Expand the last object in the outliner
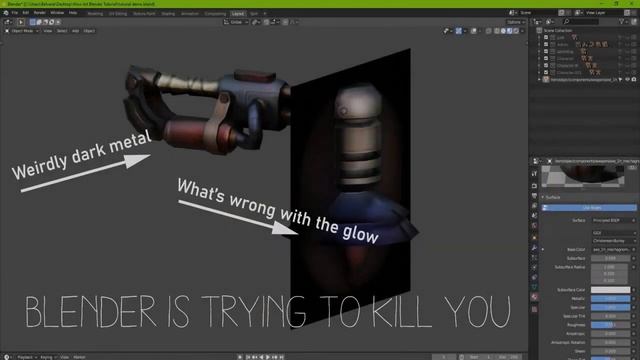Image resolution: width=640 pixels, height=360 pixels. click(x=539, y=80)
